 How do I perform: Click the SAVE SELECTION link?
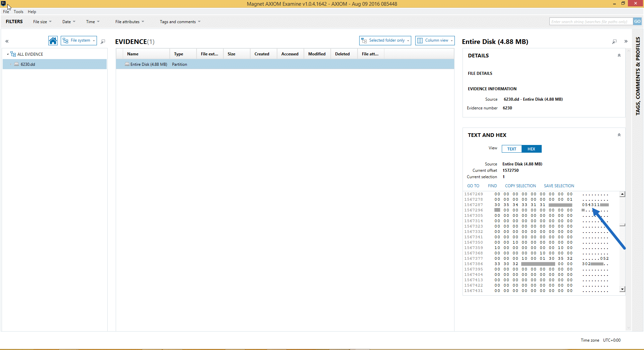559,186
